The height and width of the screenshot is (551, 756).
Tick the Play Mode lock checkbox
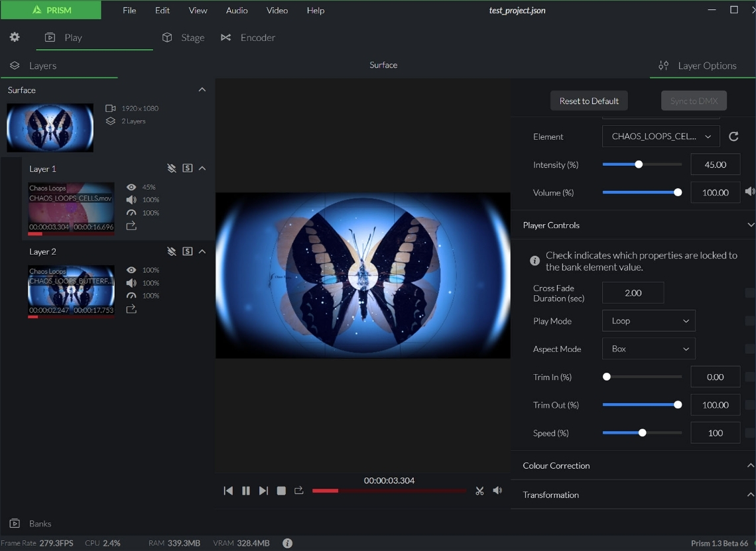pos(749,321)
